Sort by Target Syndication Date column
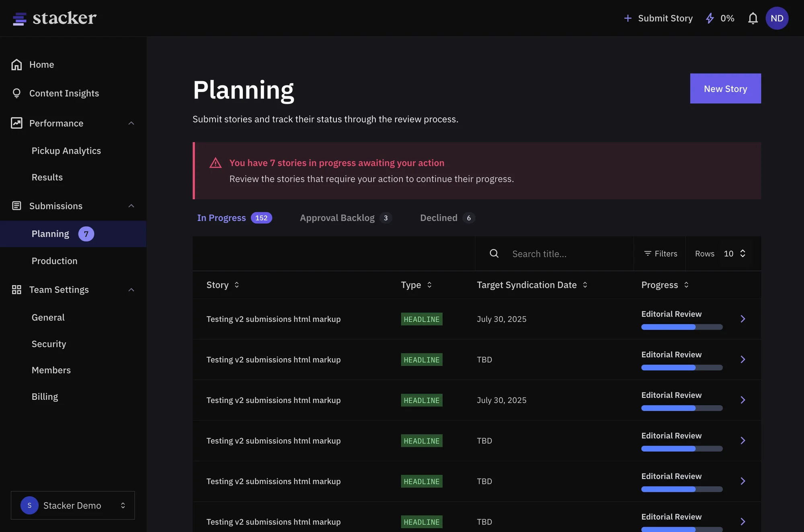The image size is (804, 532). pos(532,285)
